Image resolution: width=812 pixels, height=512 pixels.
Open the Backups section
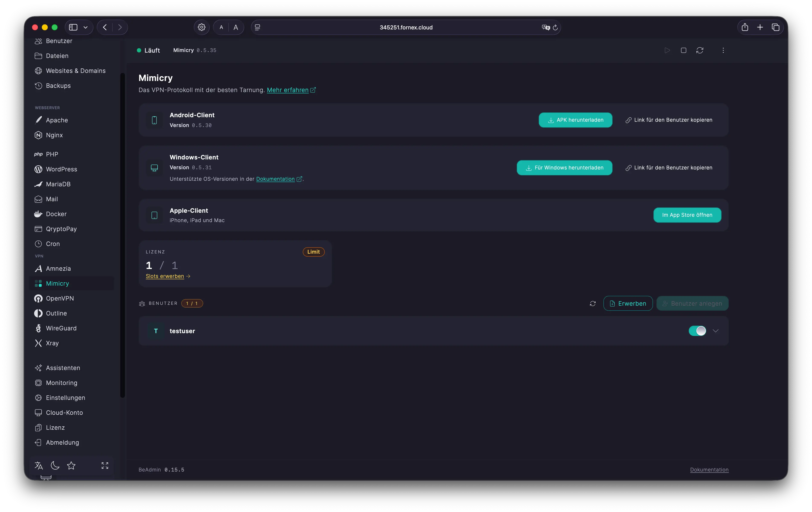pos(71,86)
